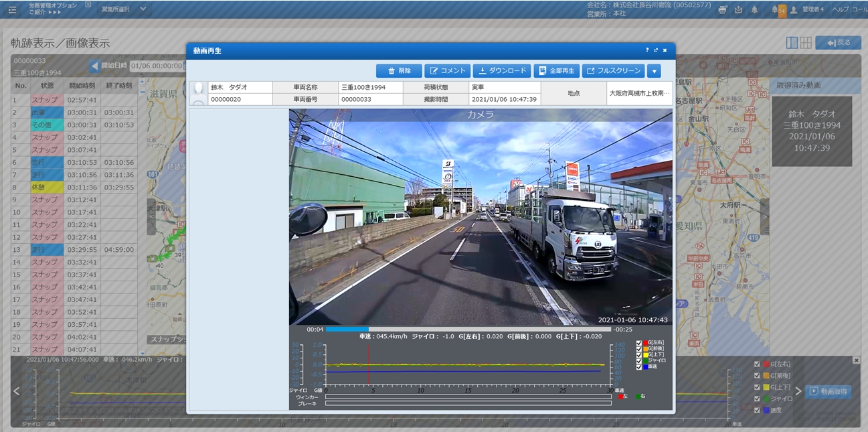Select row 3 with status その他
This screenshot has height=432, width=868.
tap(74, 125)
